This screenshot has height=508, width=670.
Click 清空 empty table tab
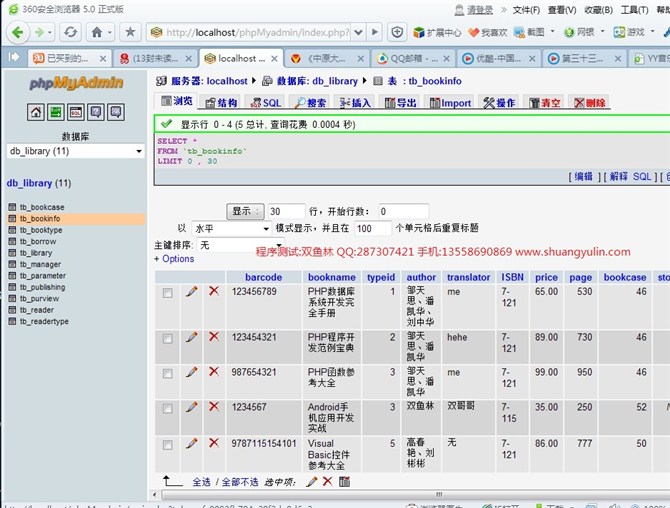544,103
